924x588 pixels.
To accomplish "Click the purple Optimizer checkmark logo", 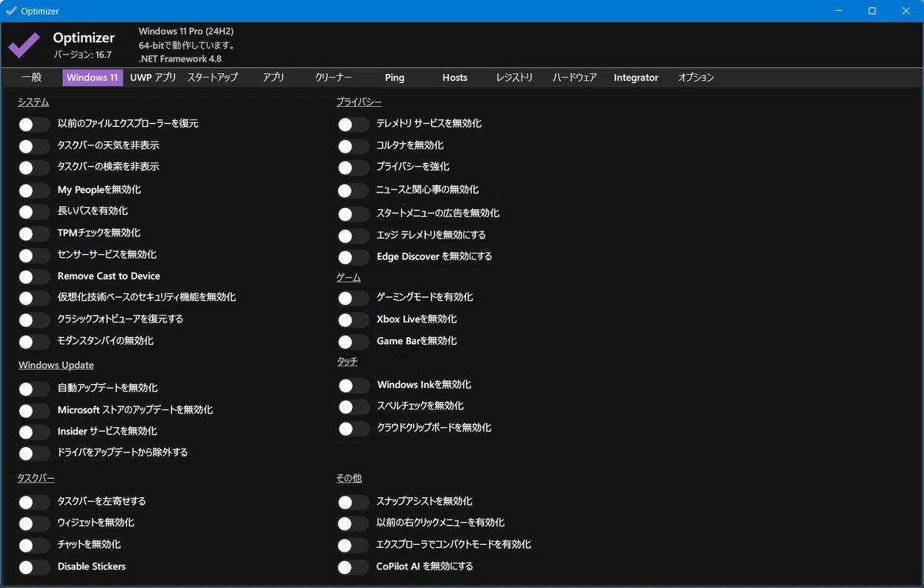I will (x=25, y=45).
